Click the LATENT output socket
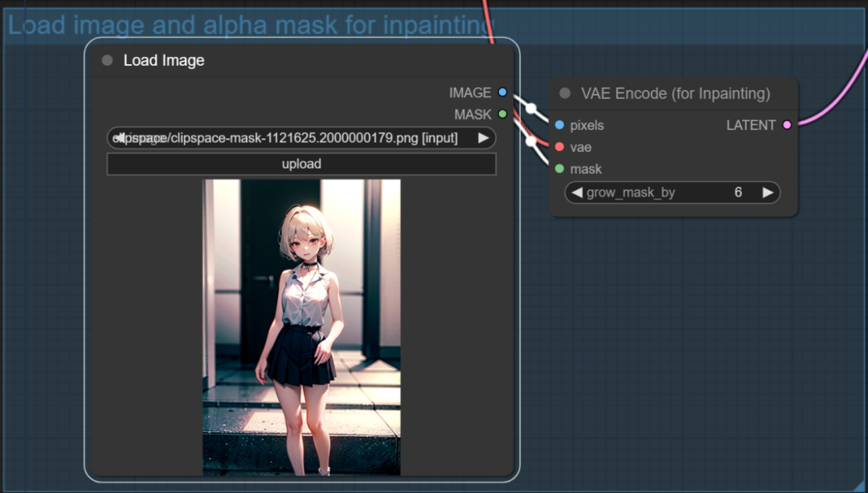The height and width of the screenshot is (493, 868). pos(786,125)
